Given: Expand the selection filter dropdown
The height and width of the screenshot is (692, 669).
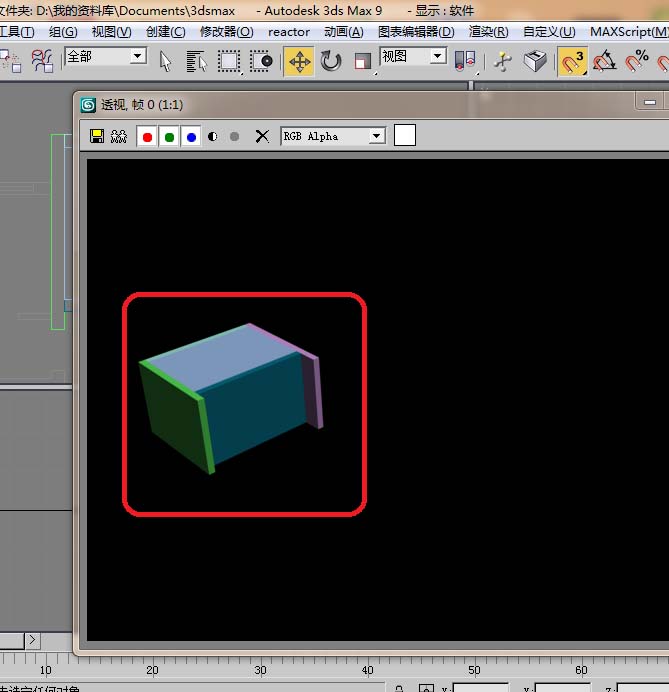Looking at the screenshot, I should pos(137,57).
